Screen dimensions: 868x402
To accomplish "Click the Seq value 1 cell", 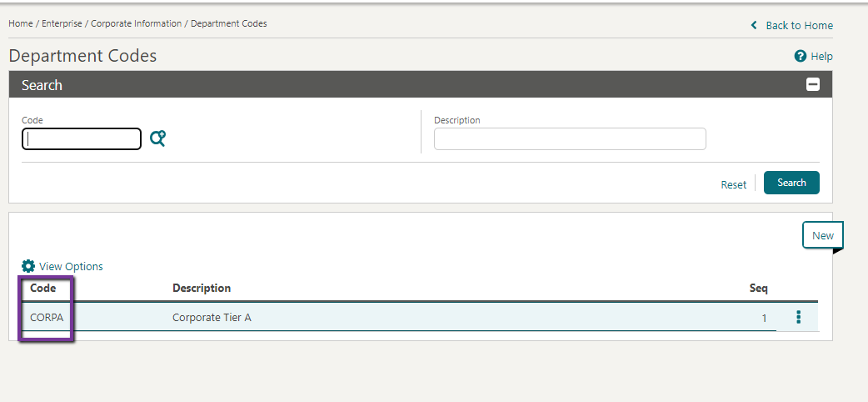I will 765,319.
